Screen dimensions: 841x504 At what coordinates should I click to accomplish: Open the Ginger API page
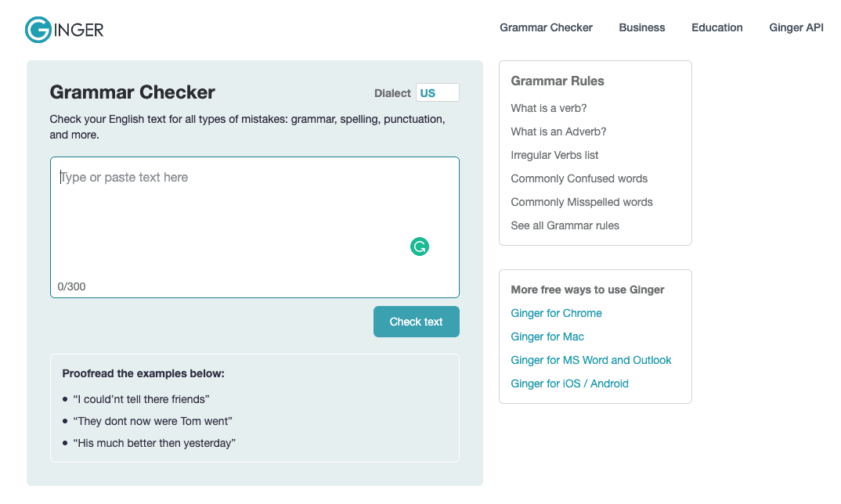796,27
